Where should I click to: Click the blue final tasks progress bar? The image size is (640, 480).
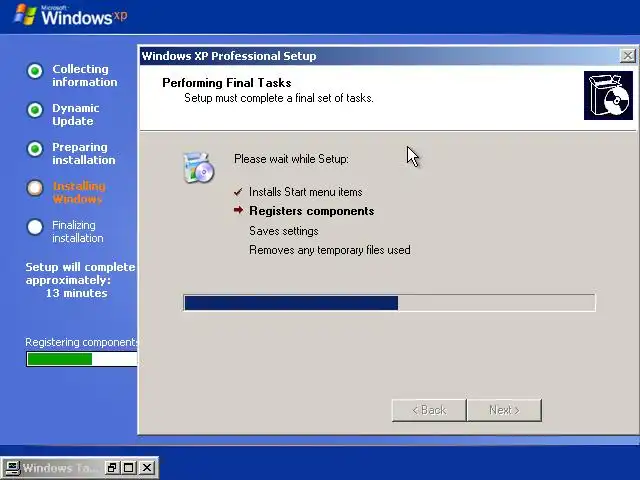[389, 303]
